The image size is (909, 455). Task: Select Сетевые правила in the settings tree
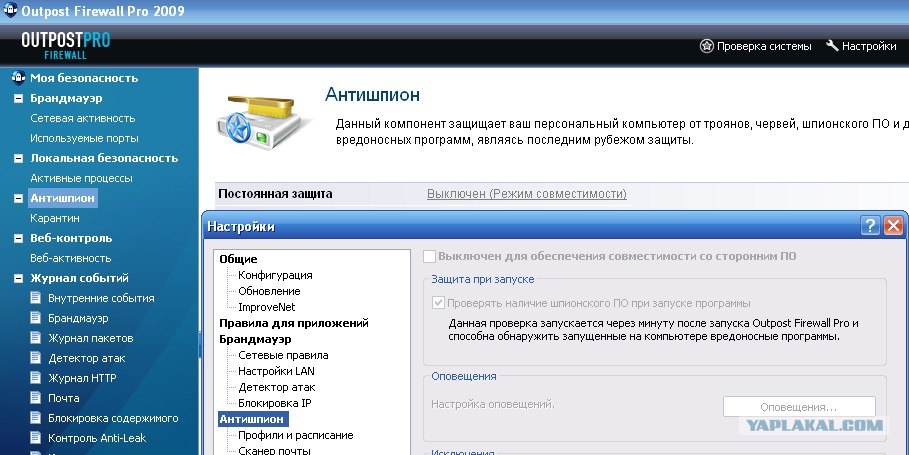click(x=283, y=355)
